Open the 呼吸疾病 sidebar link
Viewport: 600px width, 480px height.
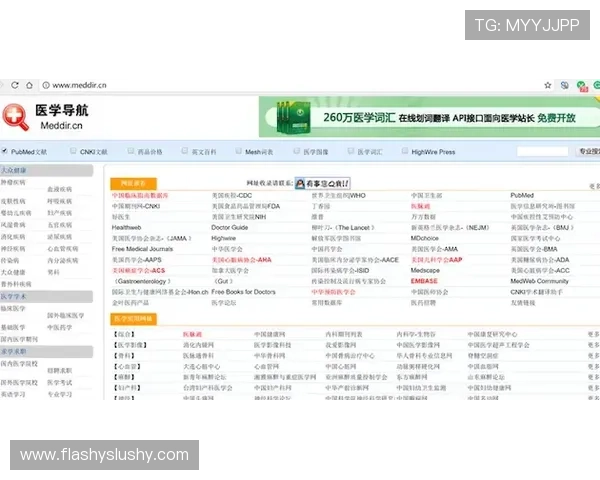[x=60, y=201]
